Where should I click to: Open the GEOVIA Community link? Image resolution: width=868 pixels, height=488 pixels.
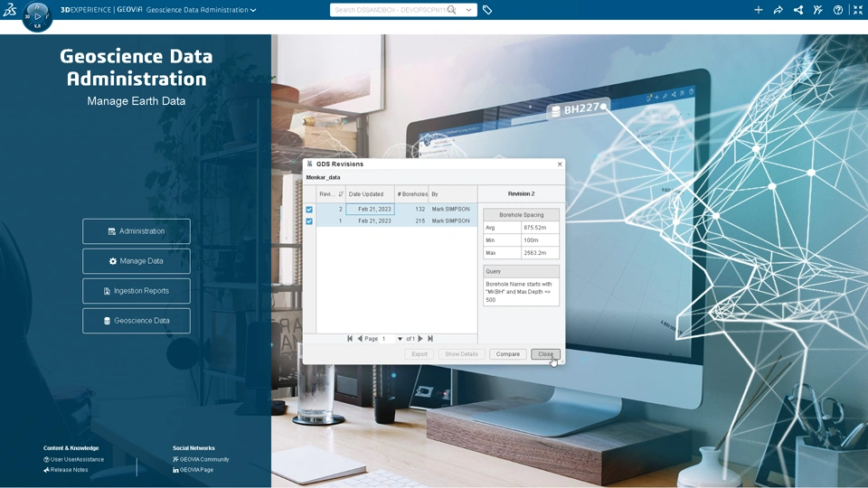[x=201, y=459]
